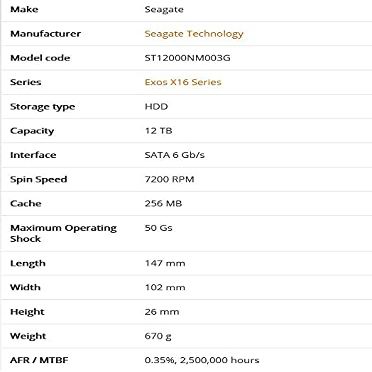Click the AFR / MTBF label
The width and height of the screenshot is (372, 372).
click(39, 360)
